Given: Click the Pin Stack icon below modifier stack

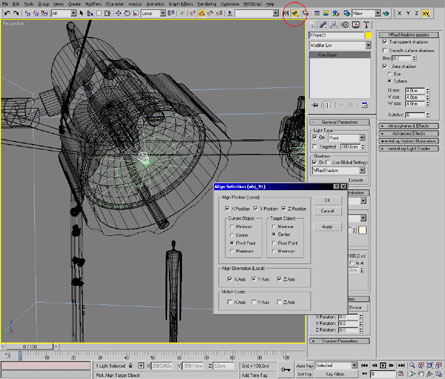Looking at the screenshot, I should (315, 105).
